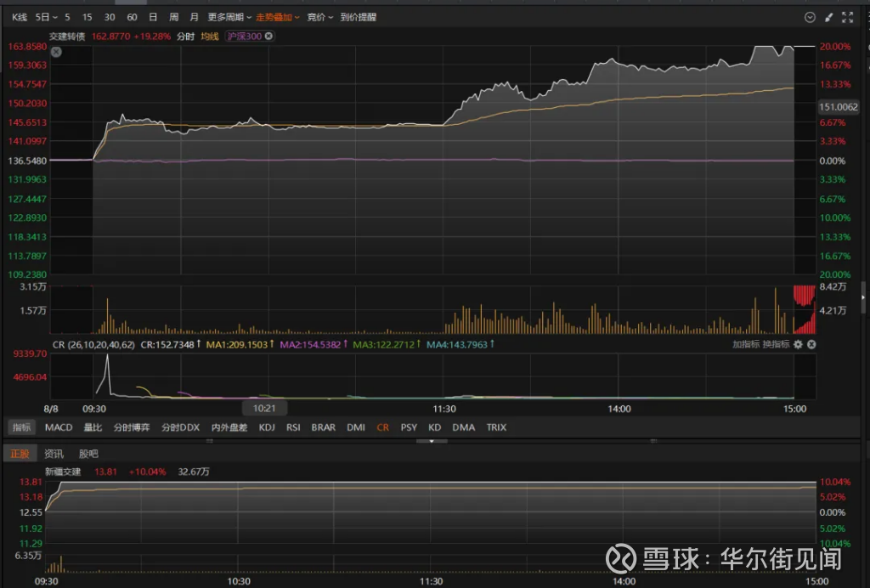This screenshot has height=588, width=870.
Task: Remove the 沪深300 overlay via its x
Action: tap(268, 36)
